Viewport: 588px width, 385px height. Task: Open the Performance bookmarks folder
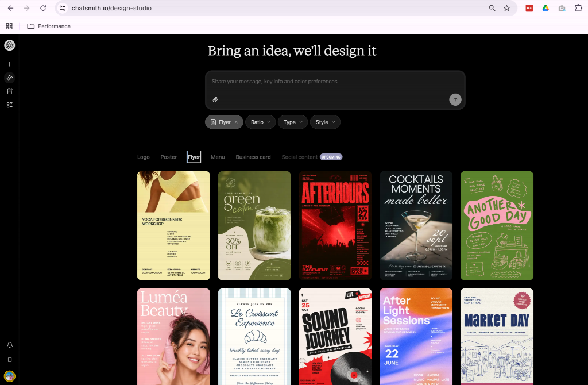(49, 26)
